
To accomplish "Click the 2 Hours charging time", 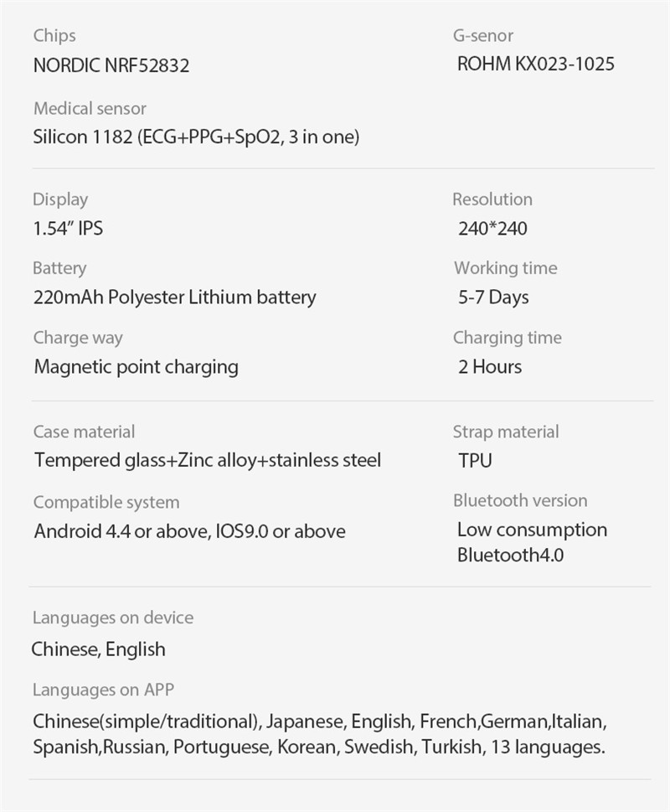I will click(x=490, y=367).
